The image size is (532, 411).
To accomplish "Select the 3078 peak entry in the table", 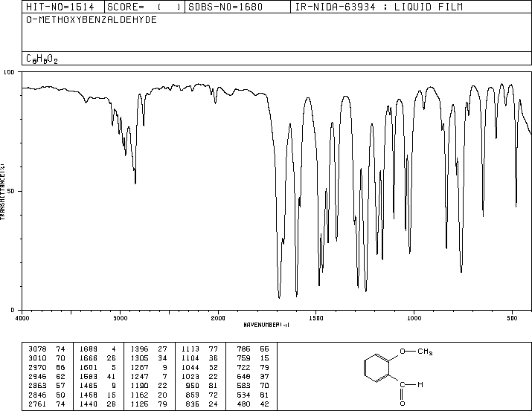I will coord(37,348).
